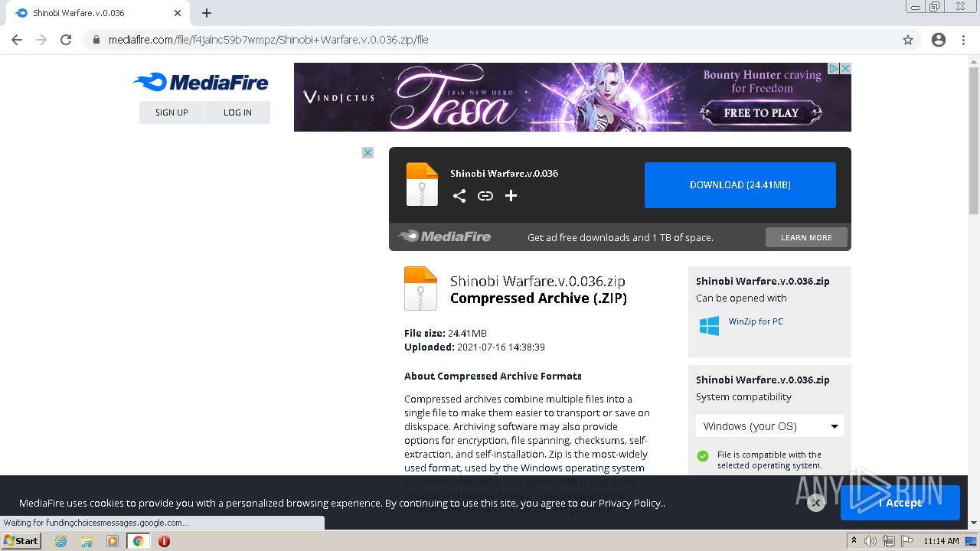
Task: Click the gray MediaFire logo in promo bar
Action: [444, 236]
